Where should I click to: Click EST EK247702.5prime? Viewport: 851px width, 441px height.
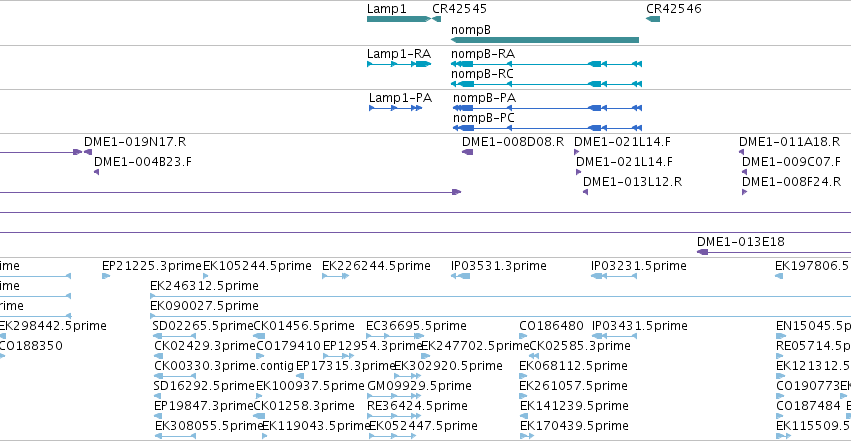click(x=426, y=356)
